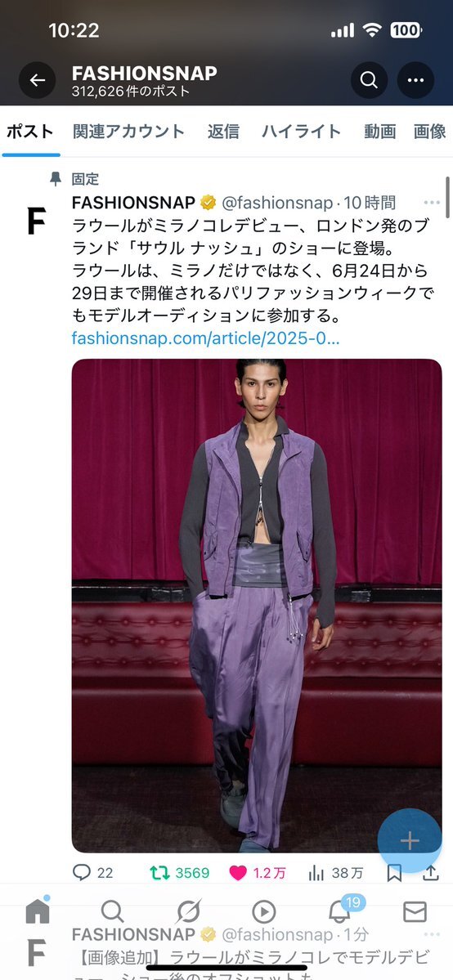Go to the Home tab in bottom bar
Screen dimensions: 453x980
point(38,912)
